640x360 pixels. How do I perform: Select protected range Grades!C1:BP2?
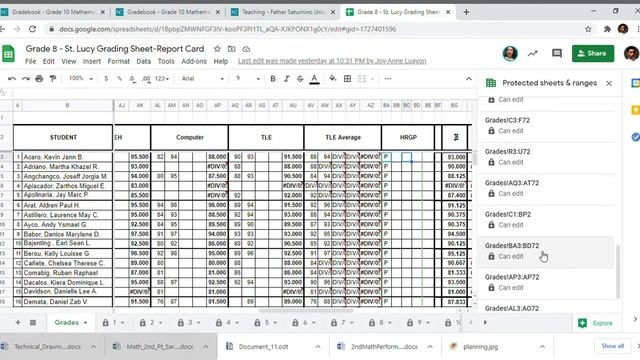point(546,220)
